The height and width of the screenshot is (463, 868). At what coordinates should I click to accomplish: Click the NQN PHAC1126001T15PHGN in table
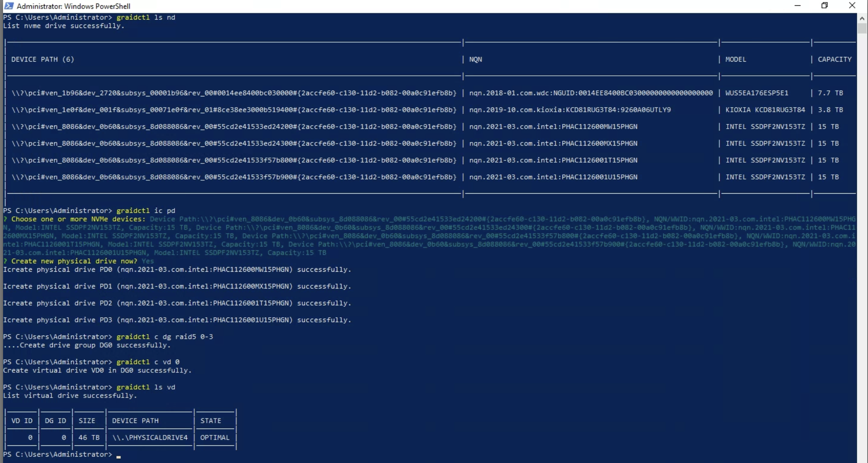pyautogui.click(x=553, y=160)
